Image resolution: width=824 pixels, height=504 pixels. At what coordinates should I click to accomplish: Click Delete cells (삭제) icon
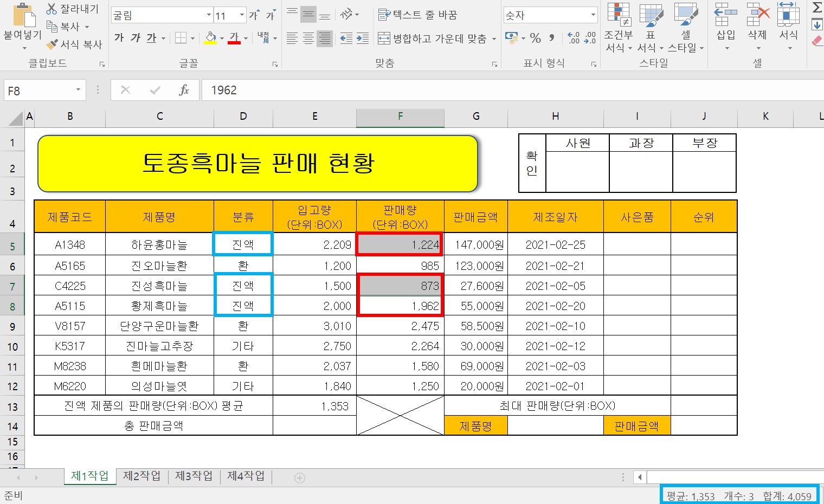point(758,15)
